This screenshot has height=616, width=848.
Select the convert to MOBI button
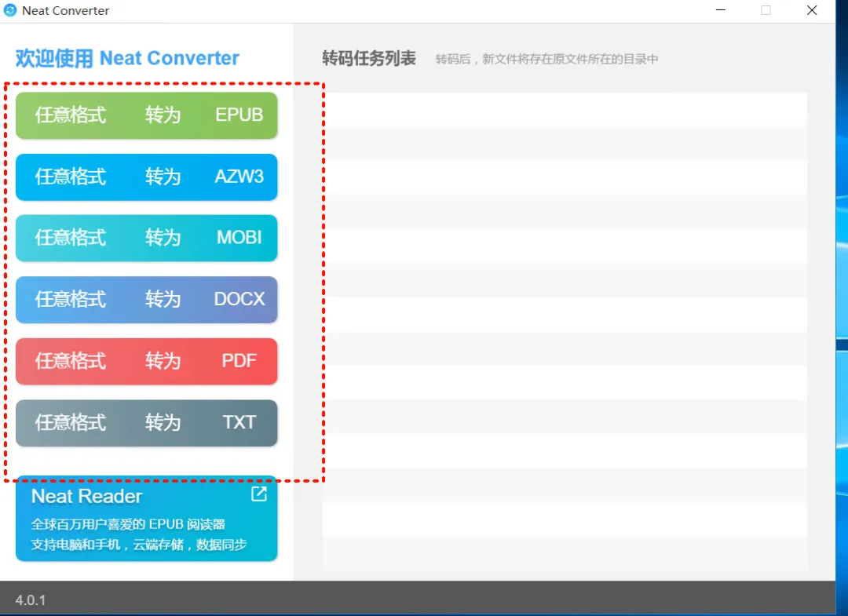[147, 238]
